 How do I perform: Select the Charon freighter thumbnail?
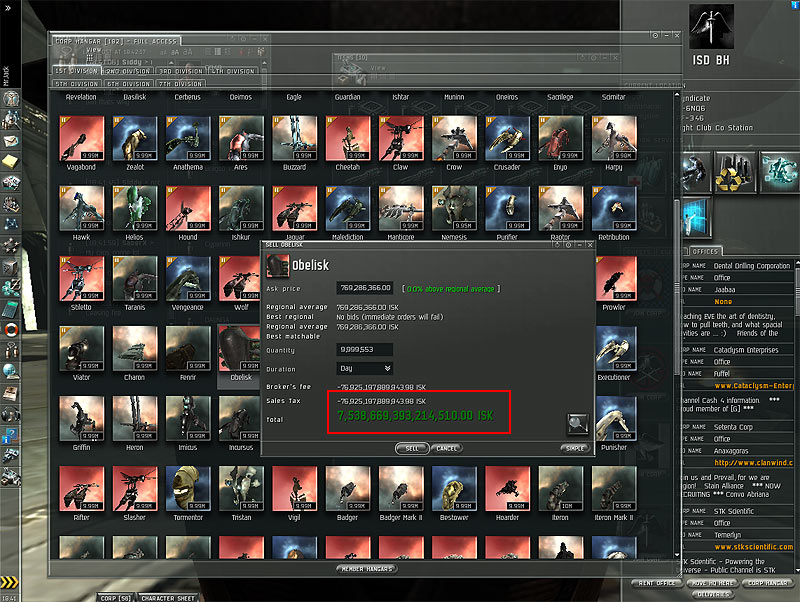point(135,349)
